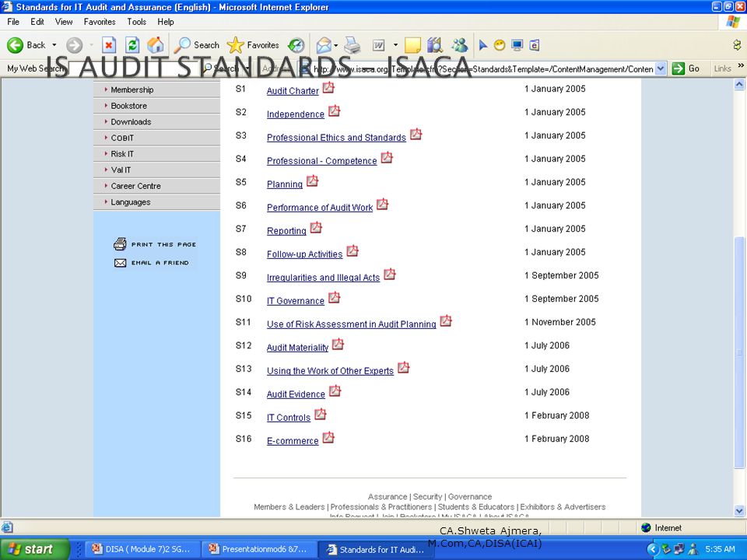The height and width of the screenshot is (560, 747).
Task: Open the Irregularities and Illegal Acts link
Action: click(323, 278)
